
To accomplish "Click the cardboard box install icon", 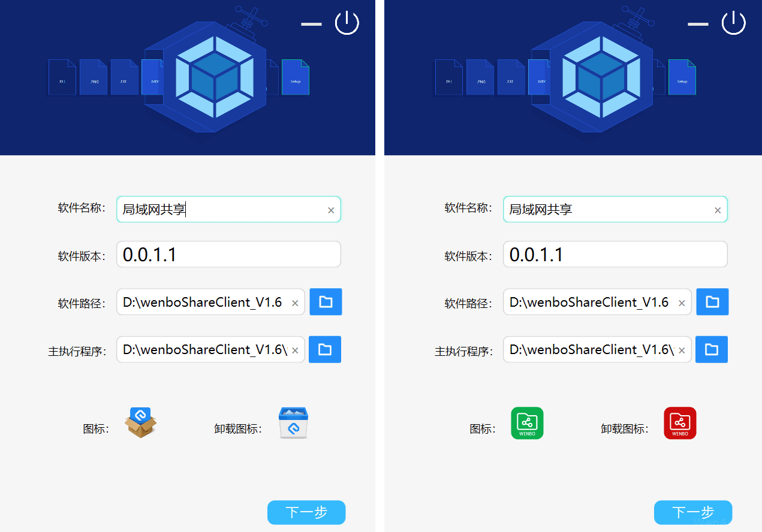I will coord(141,422).
